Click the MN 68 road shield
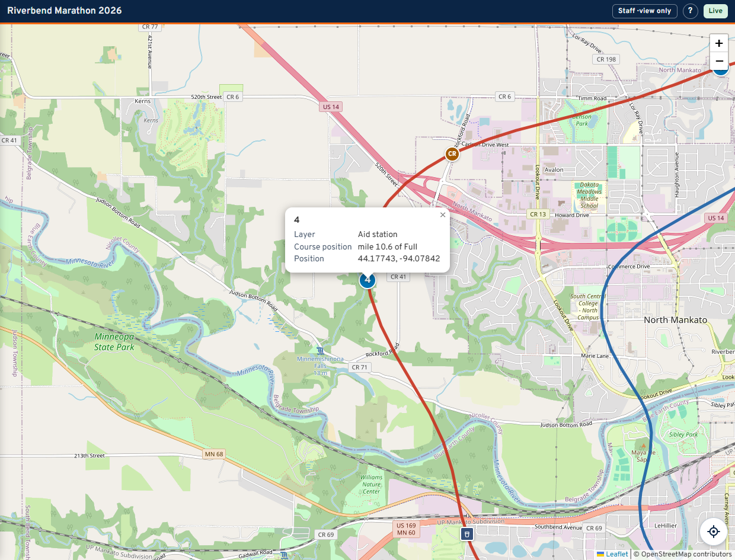This screenshot has height=560, width=735. pos(213,454)
